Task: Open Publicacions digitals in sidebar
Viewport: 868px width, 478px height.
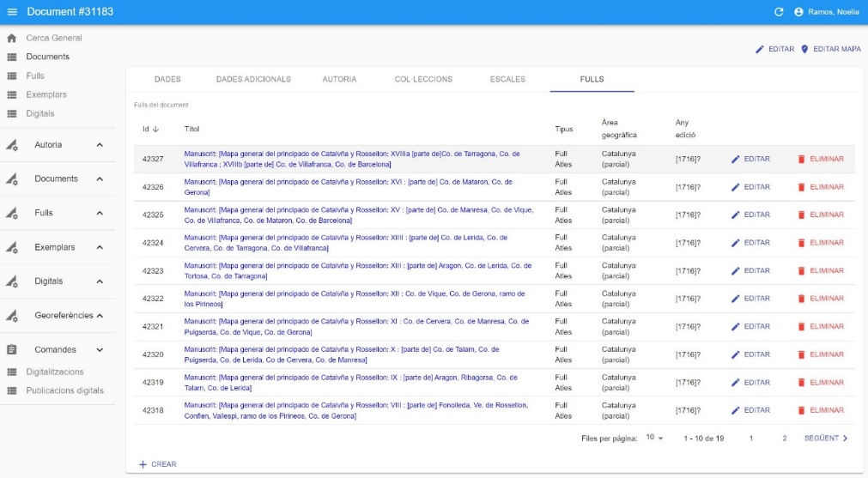Action: pyautogui.click(x=64, y=390)
